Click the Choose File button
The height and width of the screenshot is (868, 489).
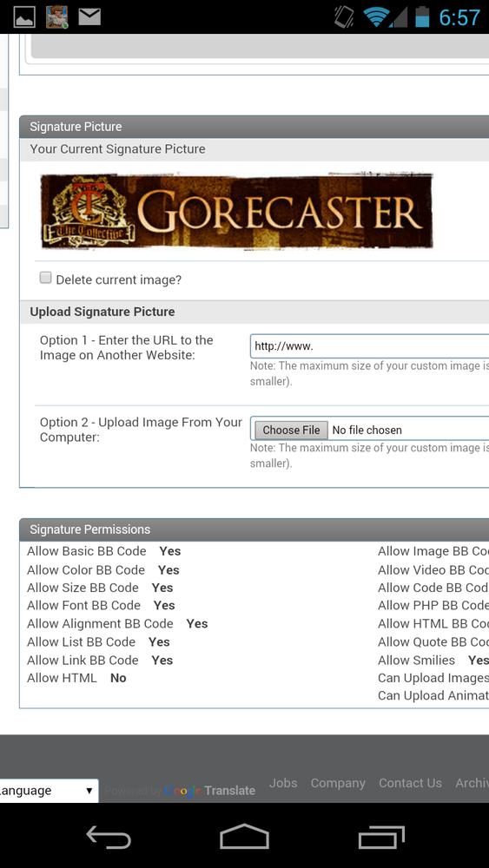coord(291,431)
